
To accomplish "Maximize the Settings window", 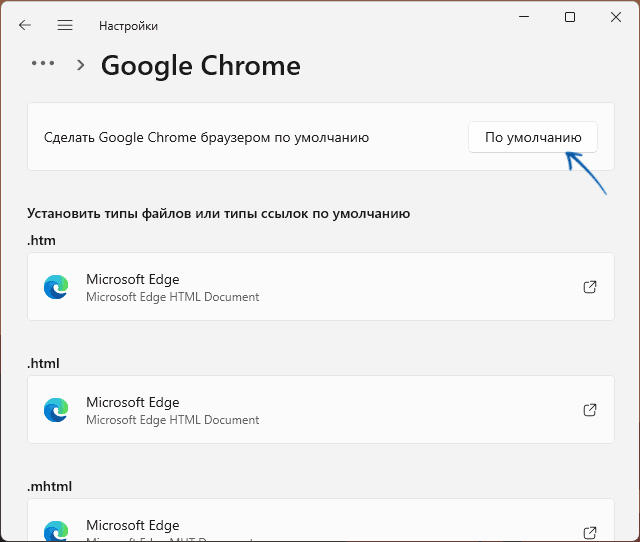I will 570,17.
